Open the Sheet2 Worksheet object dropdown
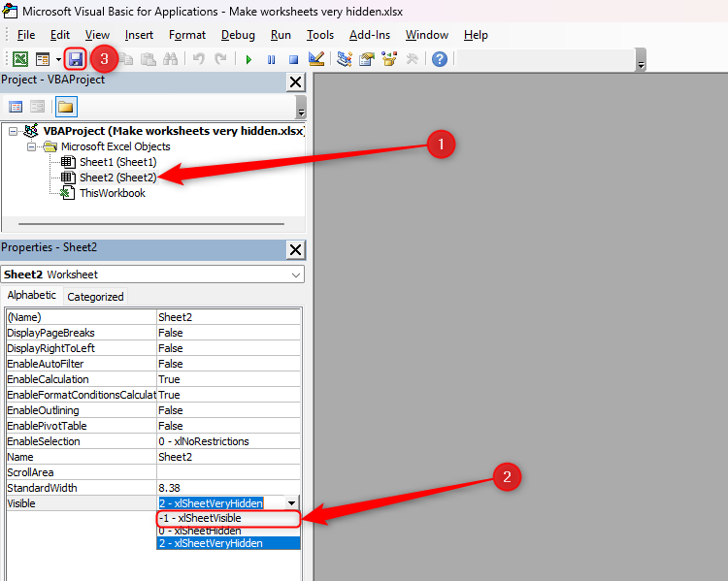Screen dimensions: 728x581 [296, 274]
